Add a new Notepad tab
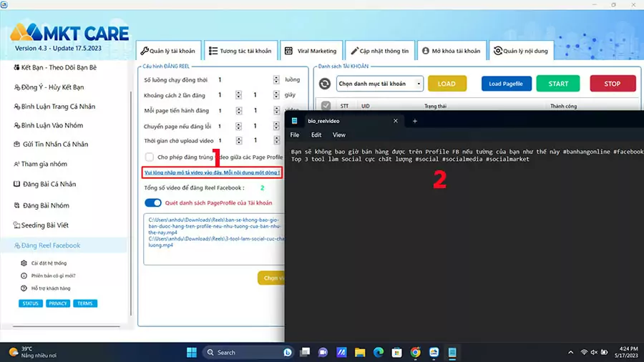The height and width of the screenshot is (362, 644). tap(415, 121)
